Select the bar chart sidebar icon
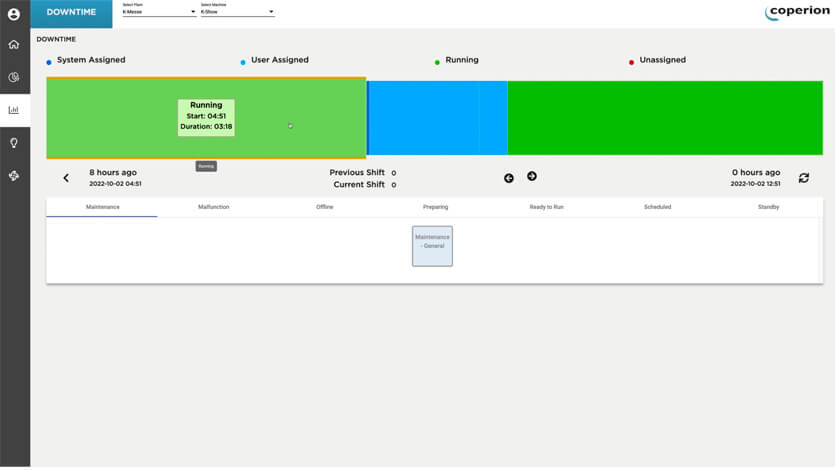Viewport: 835px width, 470px height. tap(14, 110)
